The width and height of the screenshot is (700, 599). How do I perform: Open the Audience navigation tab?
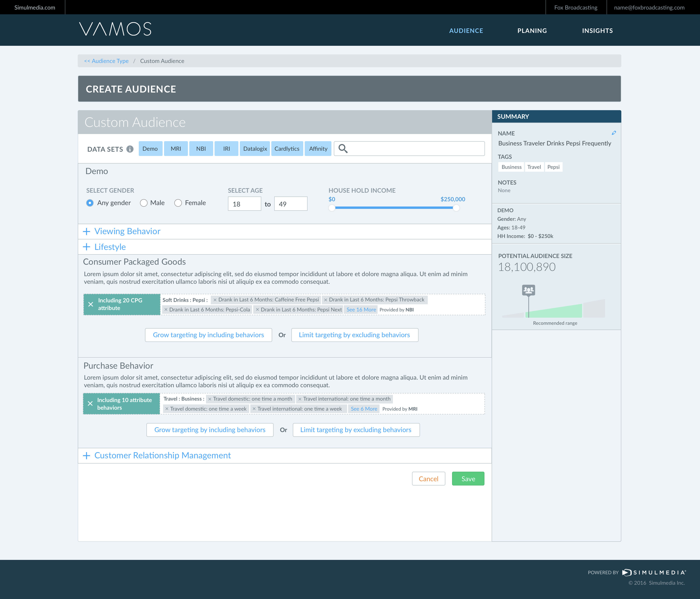tap(466, 31)
